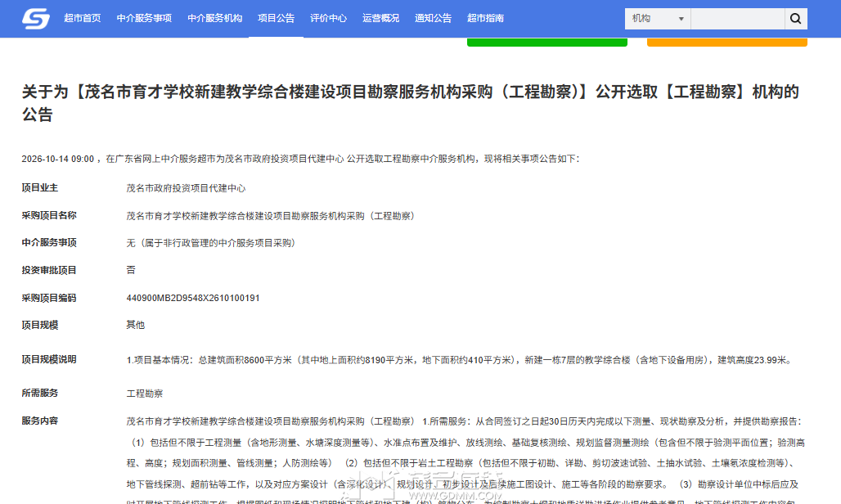841x504 pixels.
Task: Click the announcement title heading text
Action: pyautogui.click(x=411, y=103)
